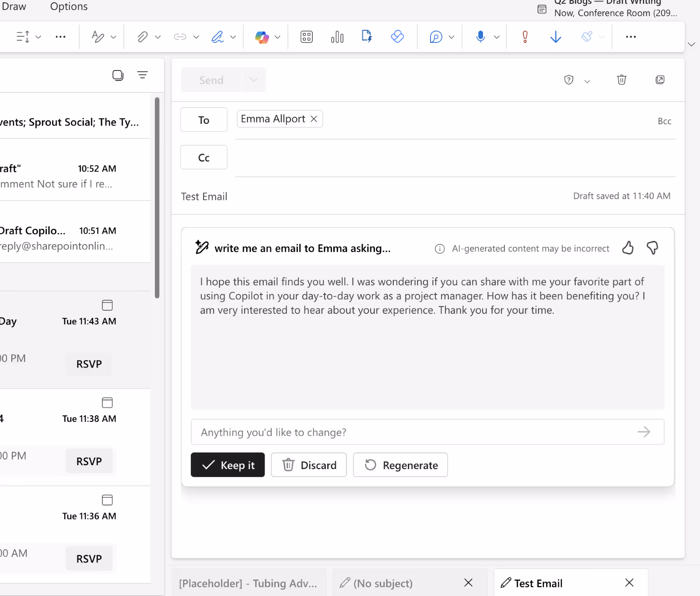Pop out the message to new window
700x596 pixels.
pyautogui.click(x=660, y=80)
